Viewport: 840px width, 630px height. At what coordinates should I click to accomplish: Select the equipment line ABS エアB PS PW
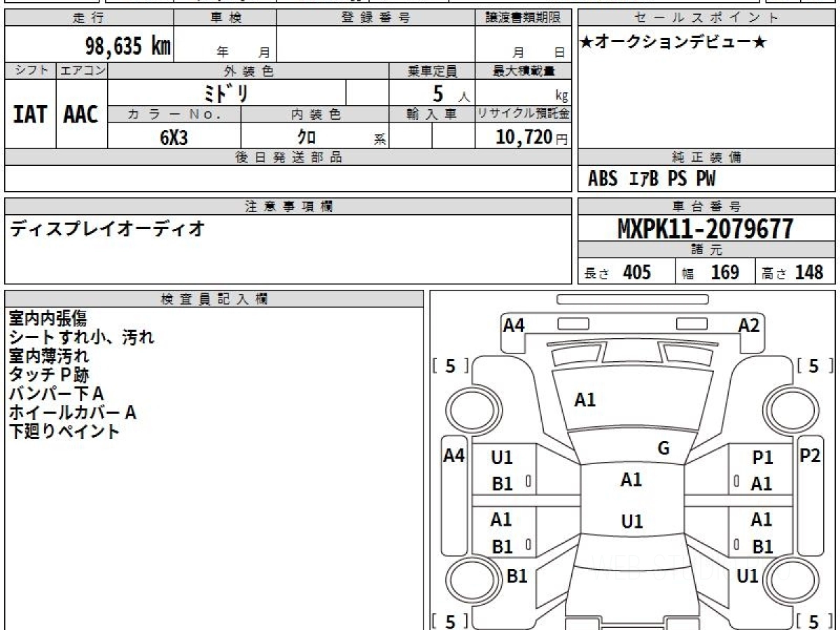tap(652, 179)
